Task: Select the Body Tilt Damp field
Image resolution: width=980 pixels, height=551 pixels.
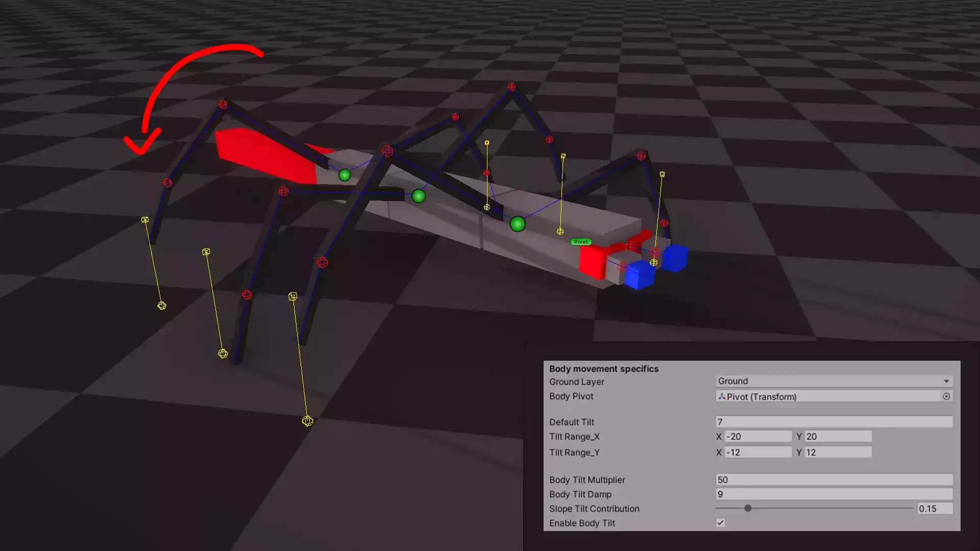Action: 834,494
